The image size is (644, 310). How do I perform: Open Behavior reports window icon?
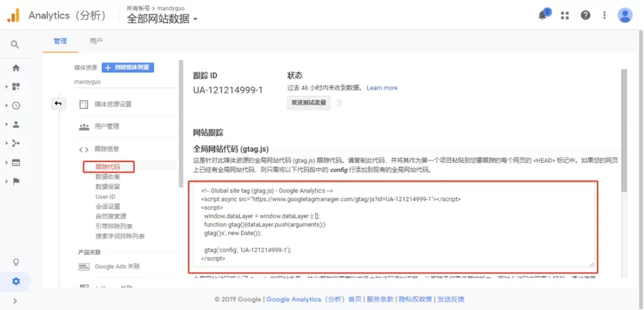16,163
